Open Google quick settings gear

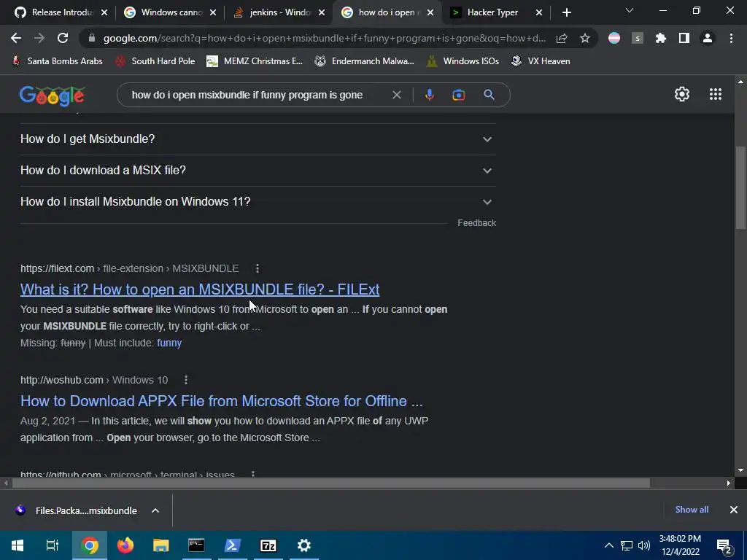682,94
